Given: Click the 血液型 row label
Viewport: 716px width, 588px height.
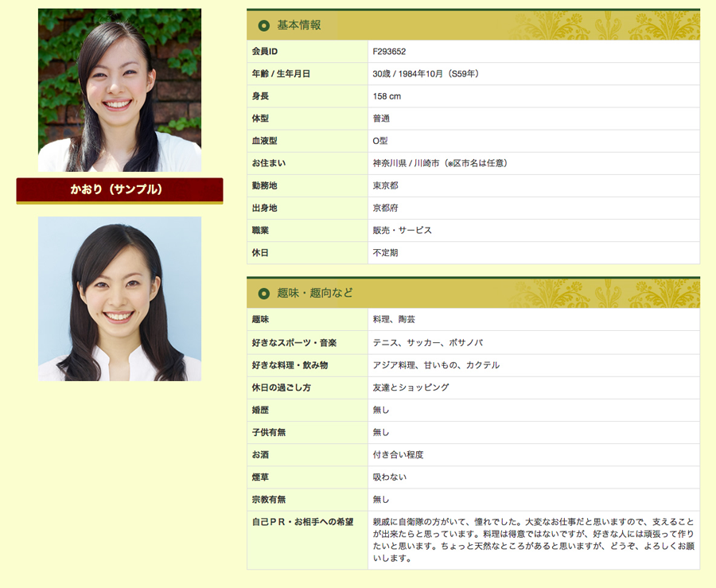Looking at the screenshot, I should [x=265, y=141].
